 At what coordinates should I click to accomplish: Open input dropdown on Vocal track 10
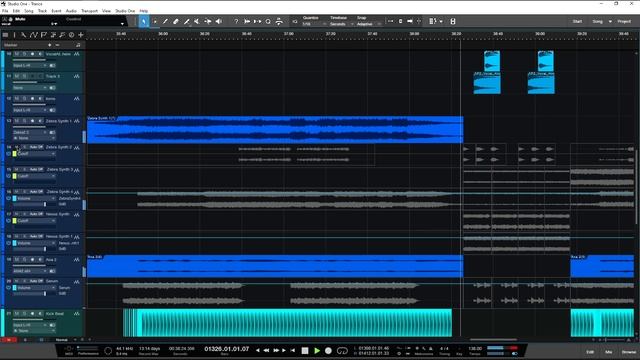click(x=29, y=65)
